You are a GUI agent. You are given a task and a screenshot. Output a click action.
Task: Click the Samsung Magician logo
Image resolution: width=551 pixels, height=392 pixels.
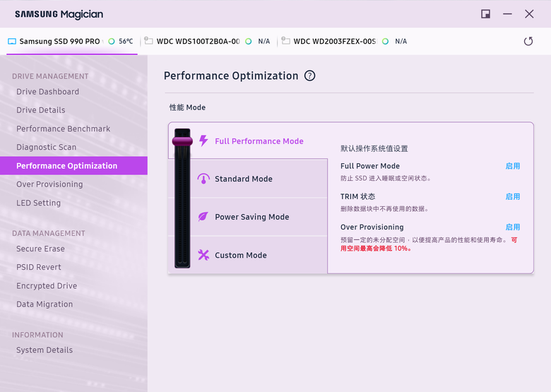[59, 14]
